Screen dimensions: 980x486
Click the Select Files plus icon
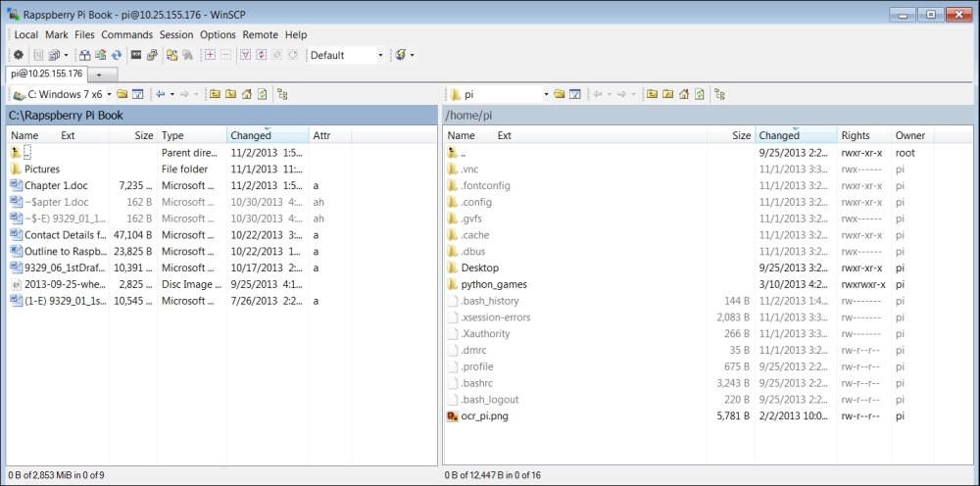tap(210, 55)
